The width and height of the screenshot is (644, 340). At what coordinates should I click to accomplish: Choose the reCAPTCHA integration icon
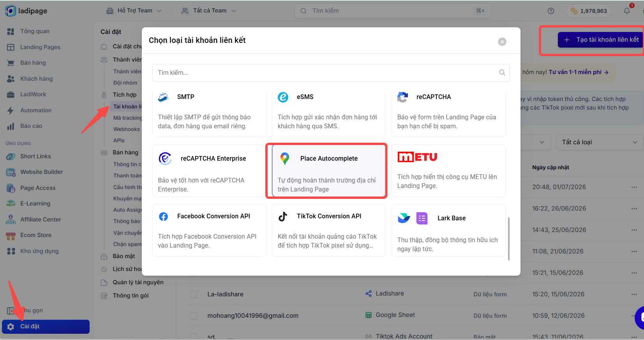point(402,97)
